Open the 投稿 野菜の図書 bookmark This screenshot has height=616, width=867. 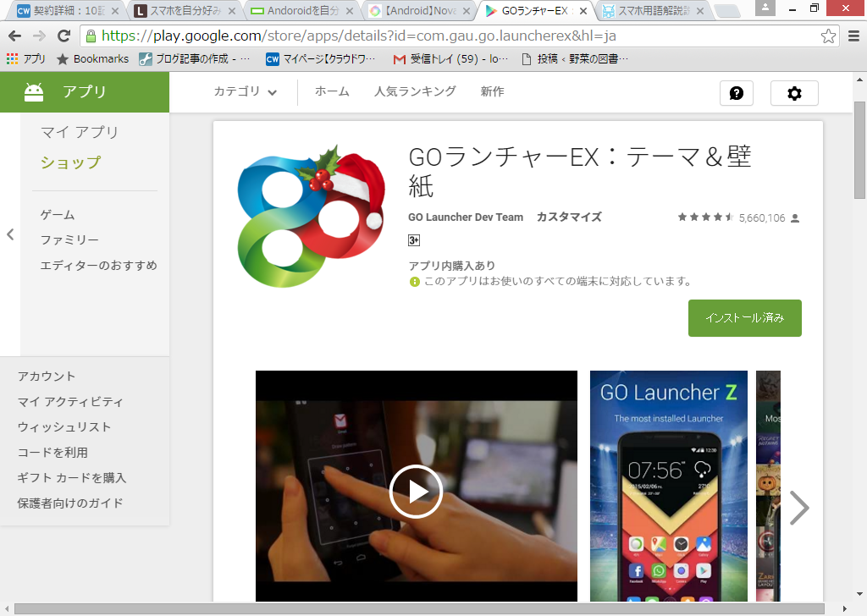575,58
